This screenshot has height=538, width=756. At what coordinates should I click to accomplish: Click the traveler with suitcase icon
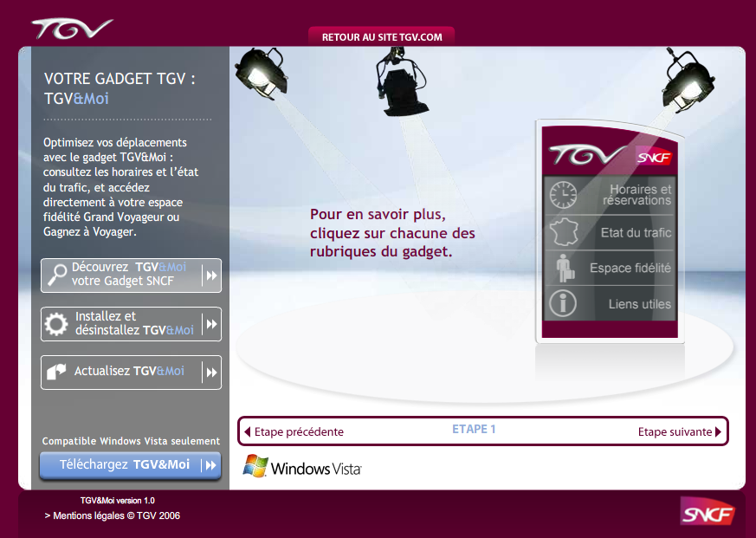pyautogui.click(x=563, y=268)
